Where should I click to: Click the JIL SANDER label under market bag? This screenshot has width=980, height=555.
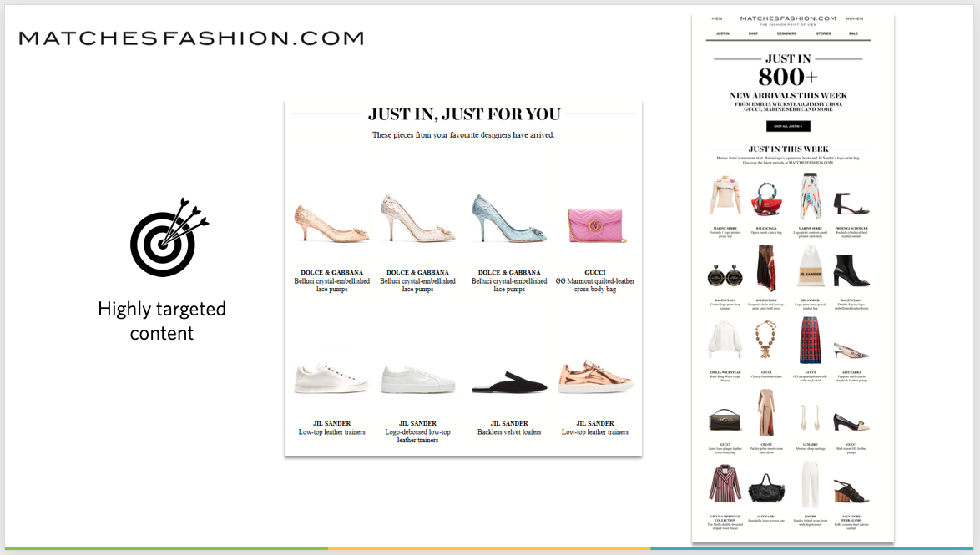click(810, 300)
